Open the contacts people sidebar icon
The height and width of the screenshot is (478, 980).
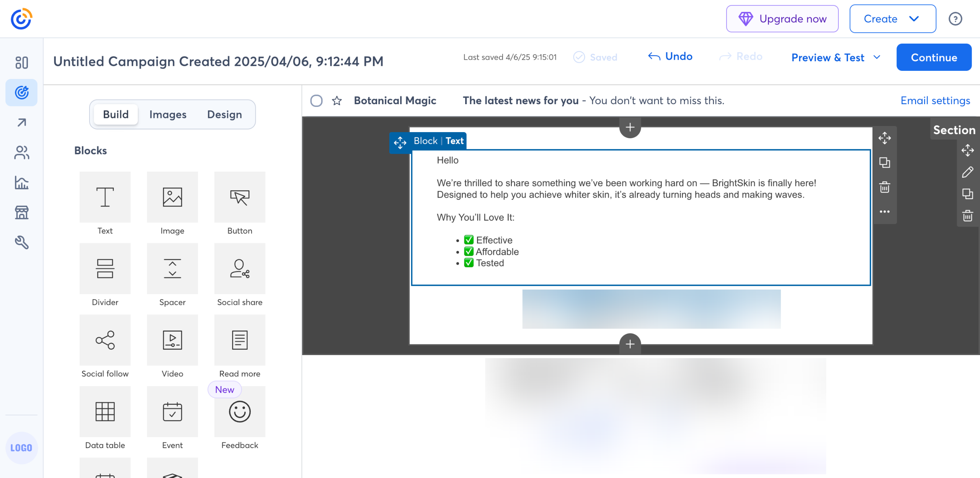(21, 152)
